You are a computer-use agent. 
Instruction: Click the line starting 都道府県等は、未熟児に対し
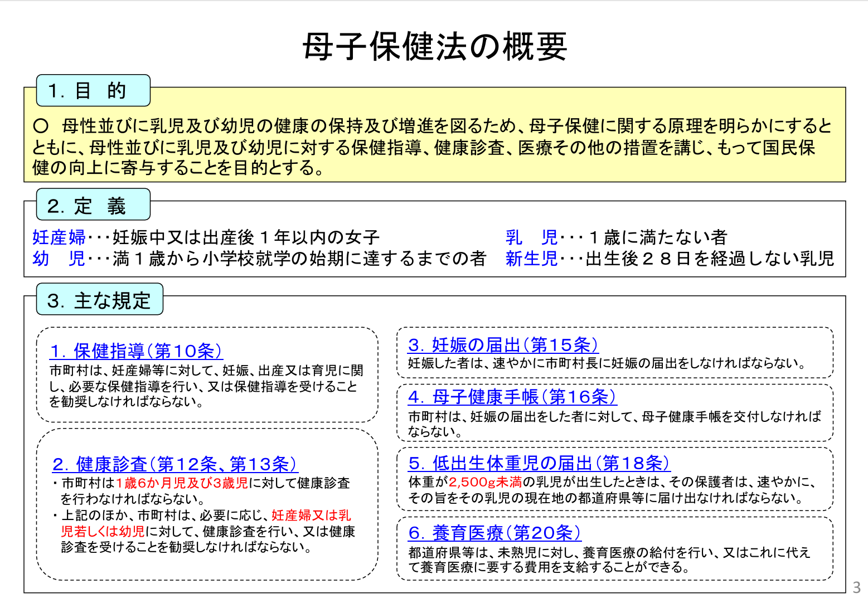[x=609, y=552]
